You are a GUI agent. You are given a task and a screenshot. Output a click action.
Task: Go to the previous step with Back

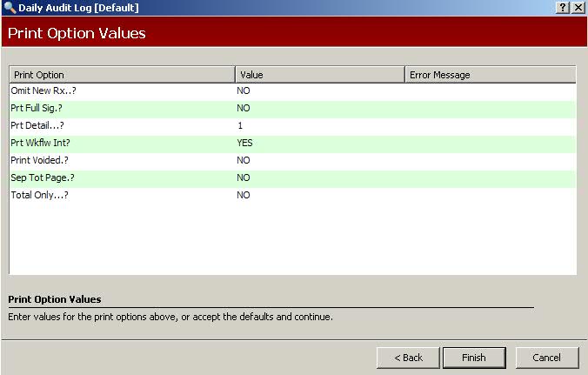click(x=408, y=358)
